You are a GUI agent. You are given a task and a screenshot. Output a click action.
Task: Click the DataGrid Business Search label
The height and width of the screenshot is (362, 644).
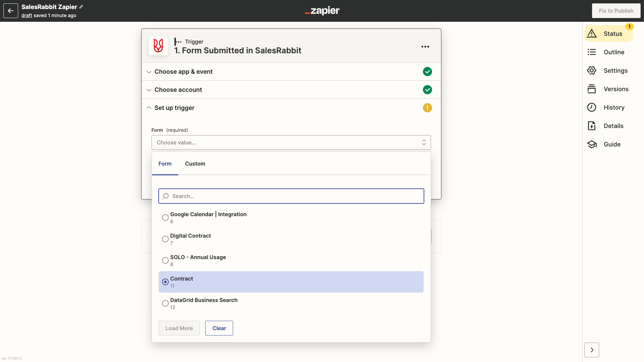(204, 300)
